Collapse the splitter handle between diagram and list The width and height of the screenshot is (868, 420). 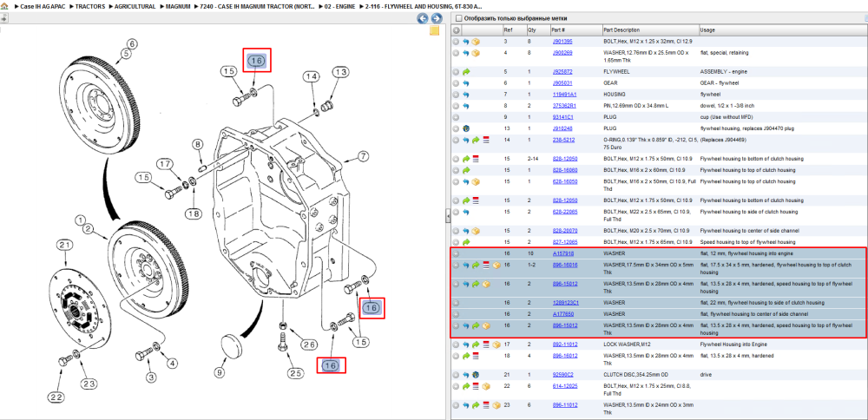coord(447,218)
